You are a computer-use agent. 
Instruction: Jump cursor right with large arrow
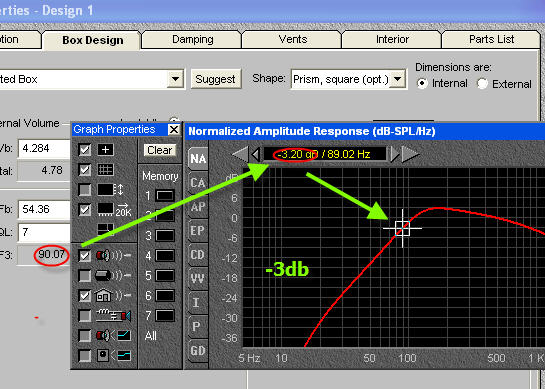tap(410, 154)
